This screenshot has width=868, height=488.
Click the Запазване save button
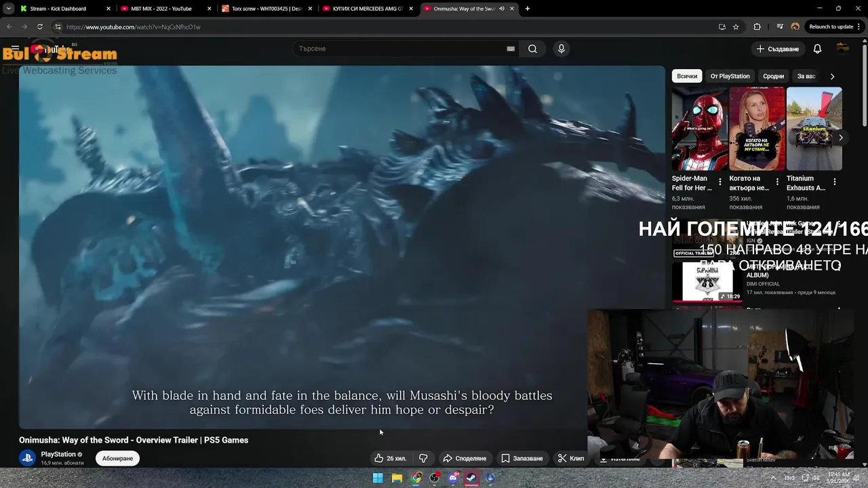521,458
